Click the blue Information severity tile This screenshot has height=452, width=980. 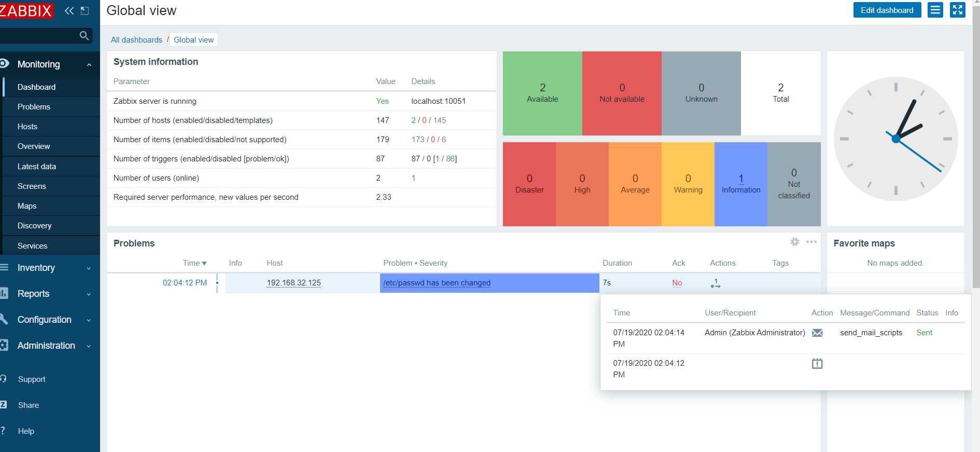(x=741, y=184)
